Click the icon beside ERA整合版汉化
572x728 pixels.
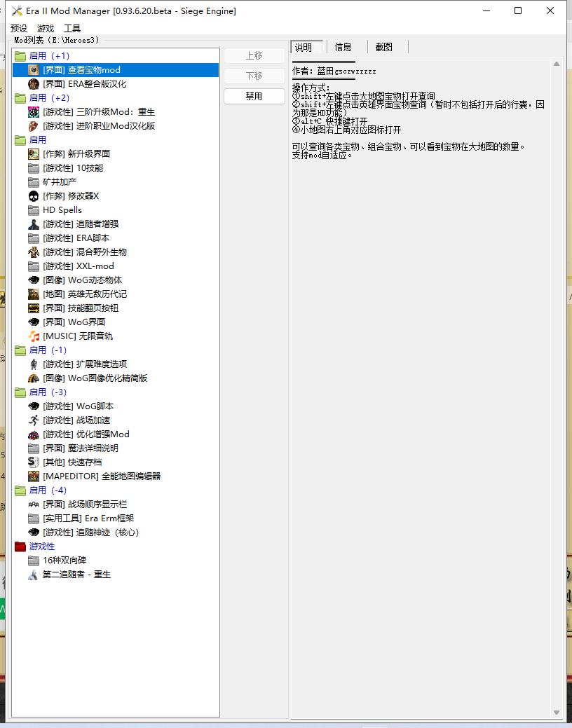tap(34, 84)
